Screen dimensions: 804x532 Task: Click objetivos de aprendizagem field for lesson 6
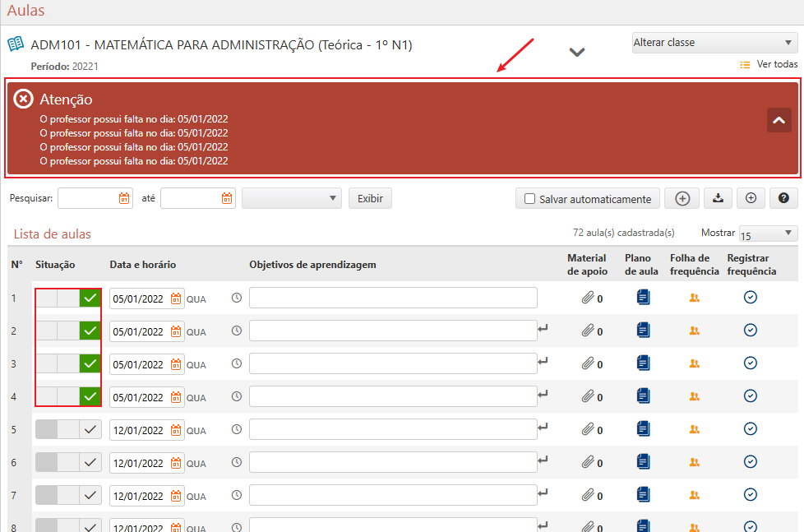click(x=393, y=462)
